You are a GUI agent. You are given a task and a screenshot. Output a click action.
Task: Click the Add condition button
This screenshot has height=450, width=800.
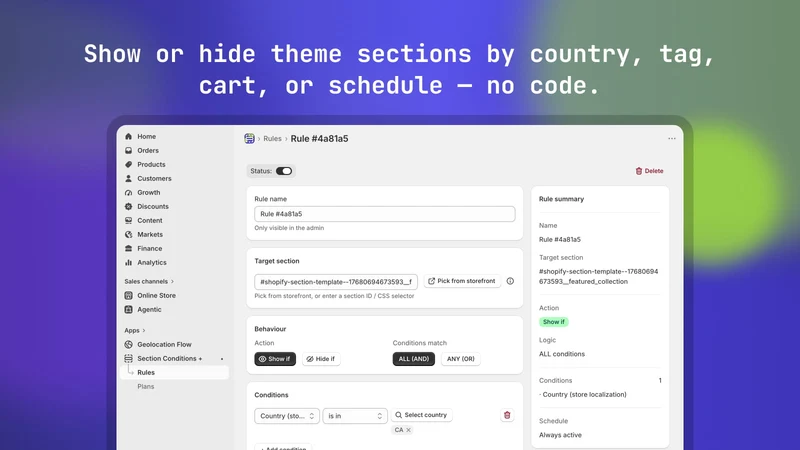(283, 447)
